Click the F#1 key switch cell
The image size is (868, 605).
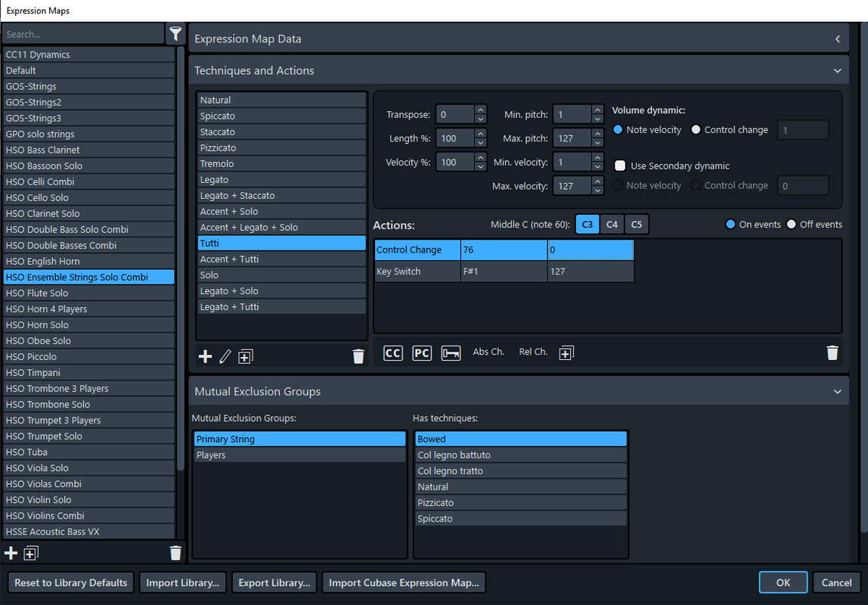click(x=504, y=271)
